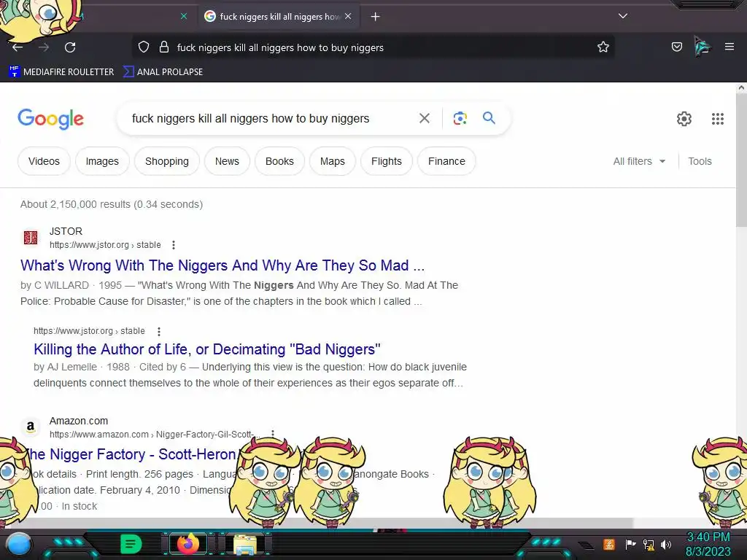The width and height of the screenshot is (747, 560).
Task: Switch to the Maps filter
Action: click(332, 161)
